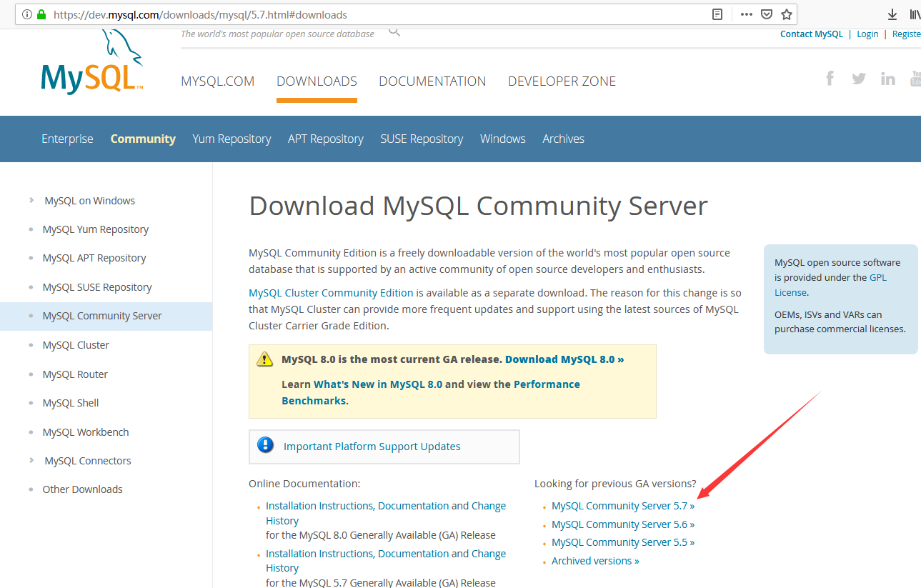The width and height of the screenshot is (921, 588).
Task: Open the Yum Repository tab
Action: [232, 139]
